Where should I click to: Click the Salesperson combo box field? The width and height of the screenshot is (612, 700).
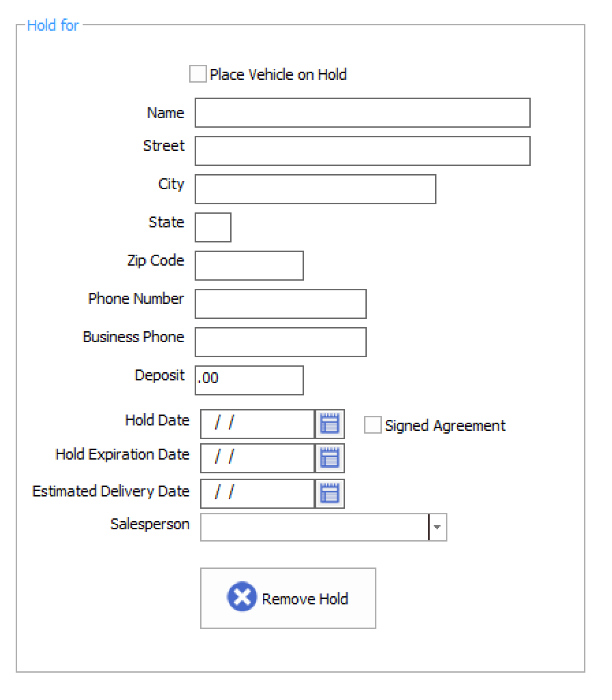[x=314, y=527]
